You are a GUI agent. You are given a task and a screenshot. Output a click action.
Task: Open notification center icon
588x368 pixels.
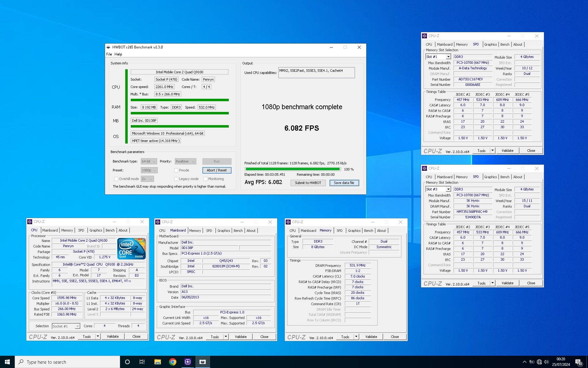(579, 362)
